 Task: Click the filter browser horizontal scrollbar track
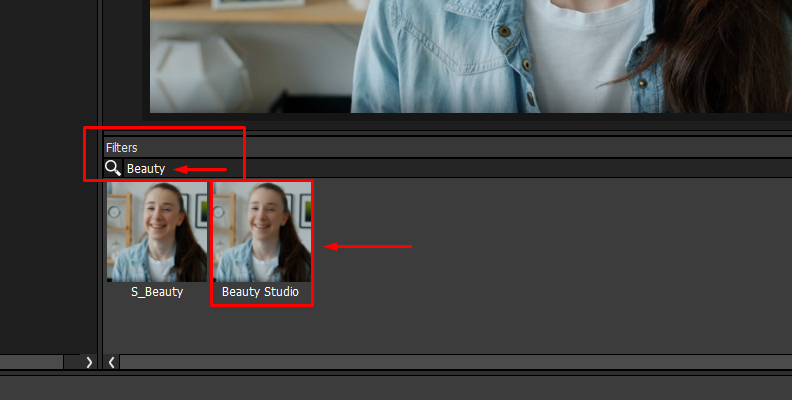(x=450, y=362)
